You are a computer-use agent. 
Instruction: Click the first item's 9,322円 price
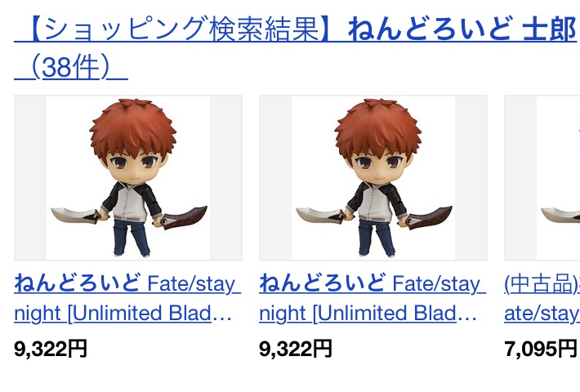pos(51,349)
